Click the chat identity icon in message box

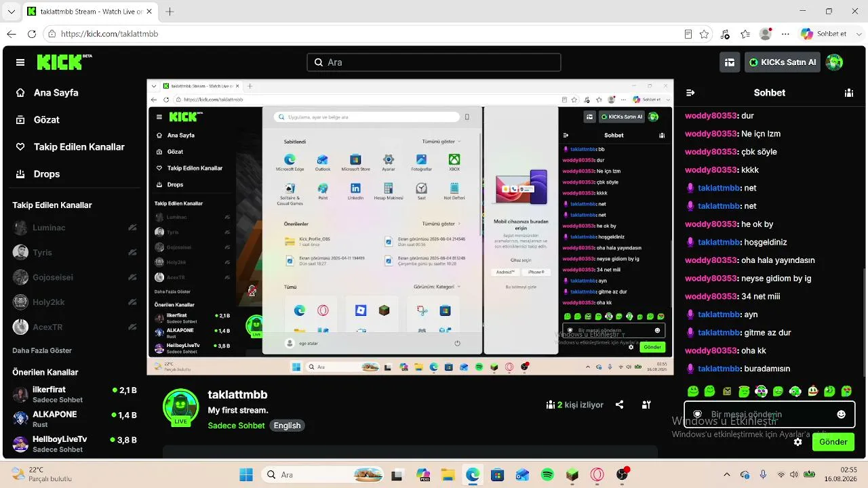pyautogui.click(x=697, y=414)
